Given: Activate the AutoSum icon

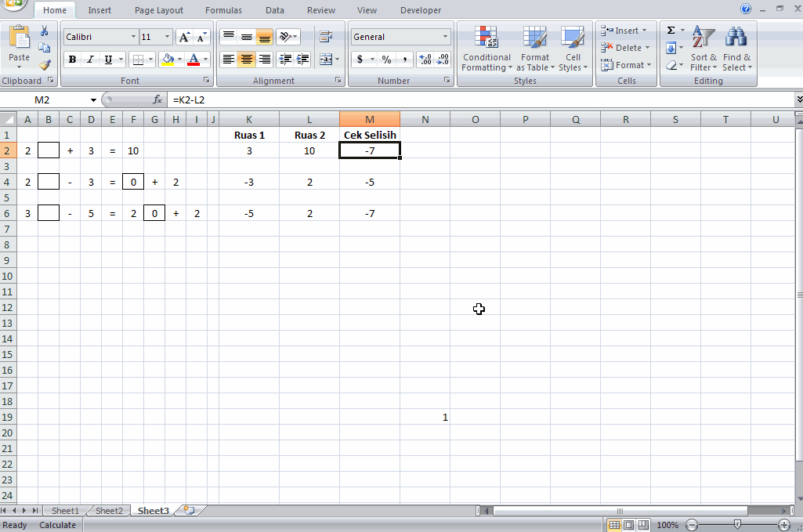Looking at the screenshot, I should pos(670,30).
